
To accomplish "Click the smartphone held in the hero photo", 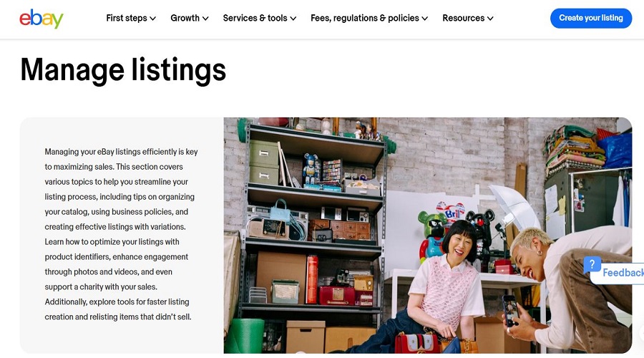I will pyautogui.click(x=510, y=311).
